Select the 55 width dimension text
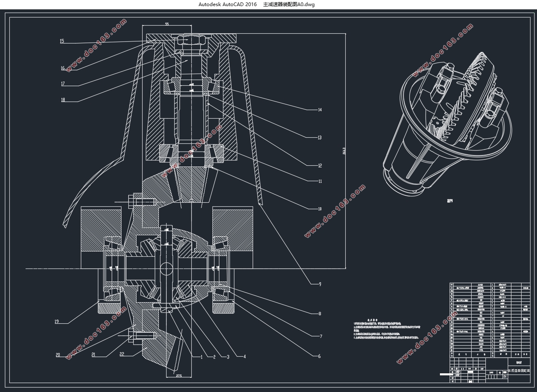This screenshot has width=537, height=392. pyautogui.click(x=167, y=24)
